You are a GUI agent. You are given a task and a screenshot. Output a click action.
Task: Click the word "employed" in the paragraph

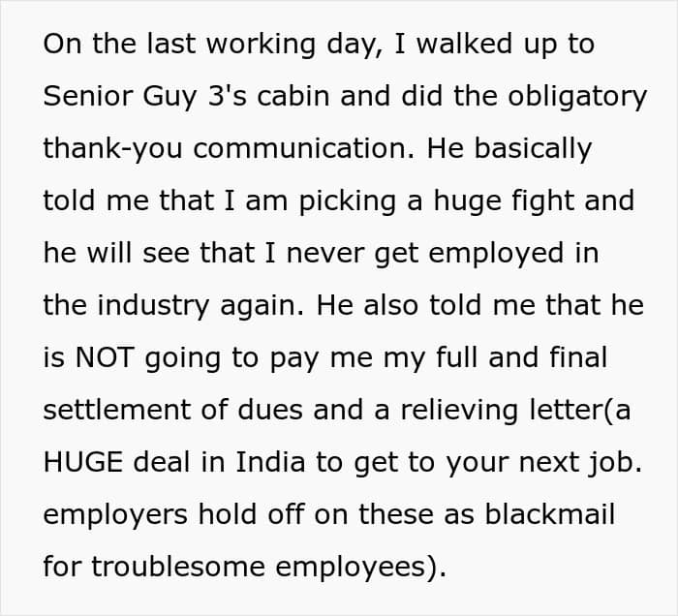tap(496, 254)
